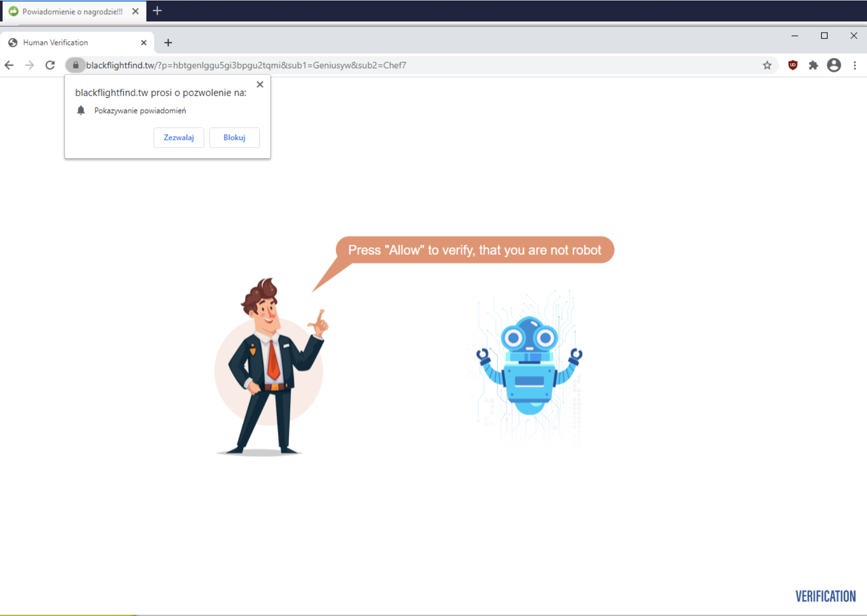Image resolution: width=867 pixels, height=616 pixels.
Task: Open the user profile avatar
Action: point(834,65)
